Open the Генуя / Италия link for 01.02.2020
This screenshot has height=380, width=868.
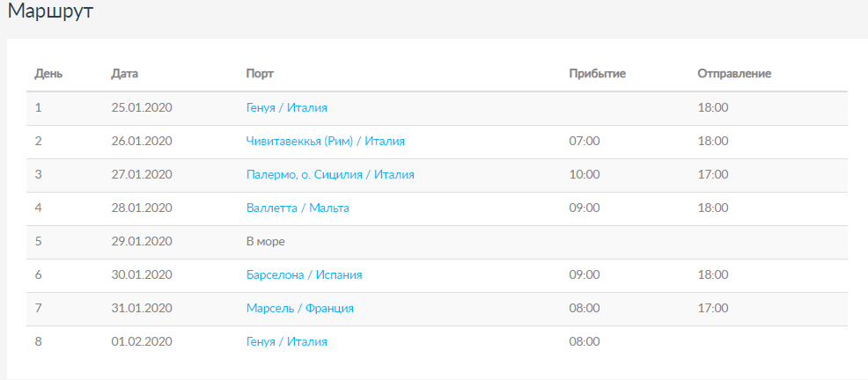point(287,341)
